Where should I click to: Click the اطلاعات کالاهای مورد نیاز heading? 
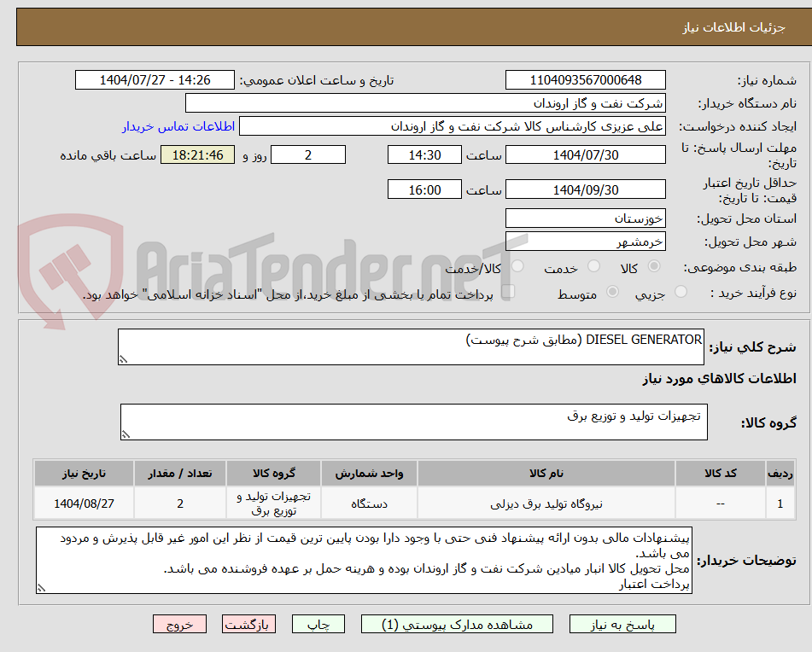click(x=719, y=379)
